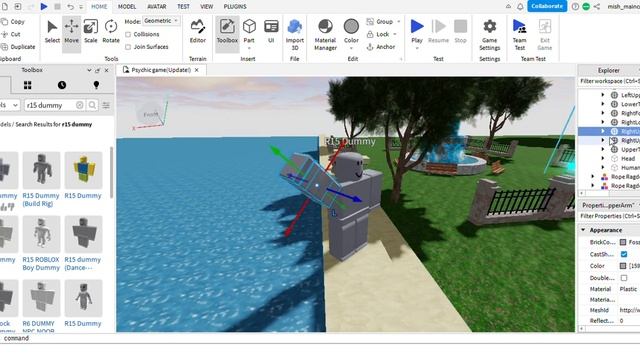Open Toolbox search filter options
This screenshot has width=640, height=360.
point(106,105)
